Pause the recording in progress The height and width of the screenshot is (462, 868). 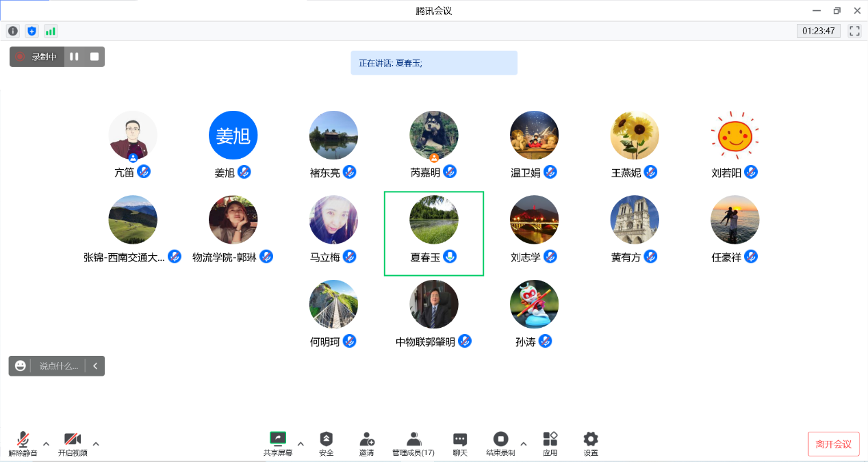pyautogui.click(x=74, y=57)
